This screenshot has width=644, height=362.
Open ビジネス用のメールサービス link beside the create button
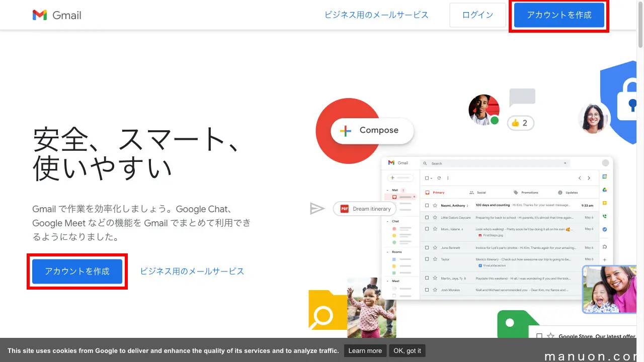192,271
